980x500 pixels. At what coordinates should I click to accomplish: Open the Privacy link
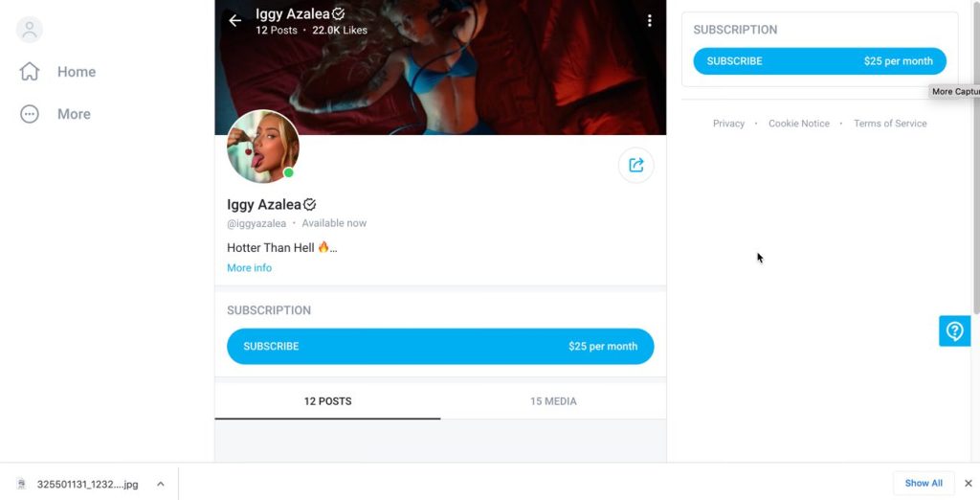pyautogui.click(x=728, y=124)
